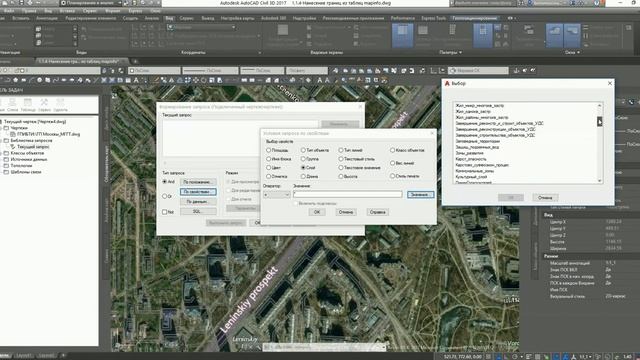This screenshot has height=360, width=640.
Task: Pick the Текстовый стиль radio button
Action: pyautogui.click(x=341, y=159)
